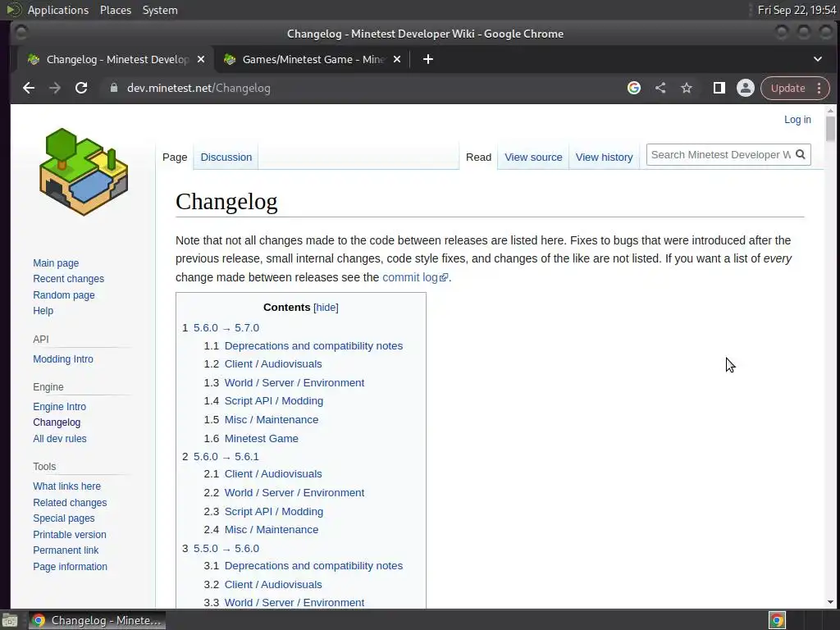Click the Log in link
840x630 pixels.
point(797,120)
